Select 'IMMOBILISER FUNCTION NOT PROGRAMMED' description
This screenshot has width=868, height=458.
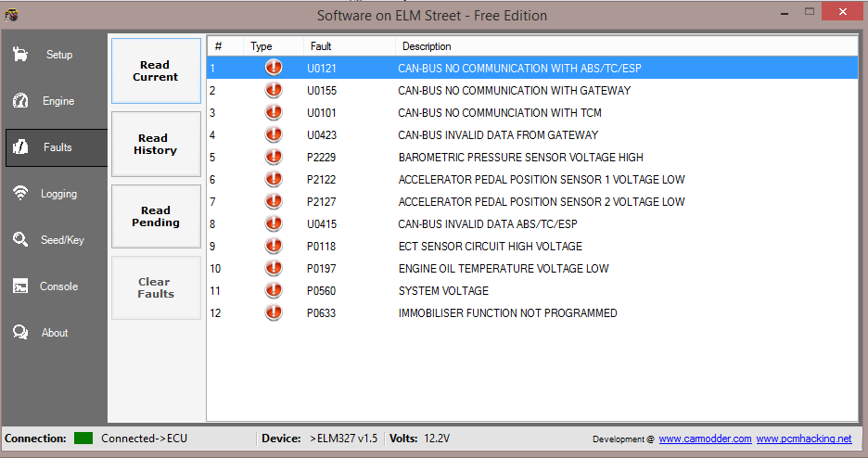tap(507, 313)
